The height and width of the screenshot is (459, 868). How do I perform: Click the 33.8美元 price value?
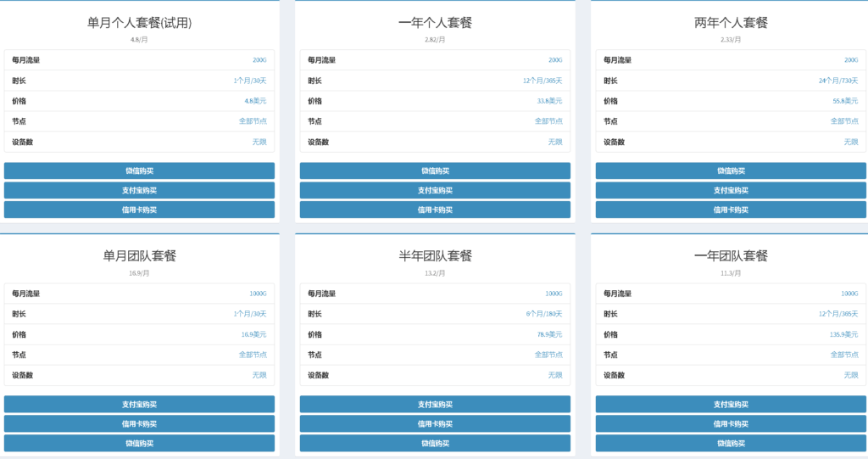coord(549,101)
